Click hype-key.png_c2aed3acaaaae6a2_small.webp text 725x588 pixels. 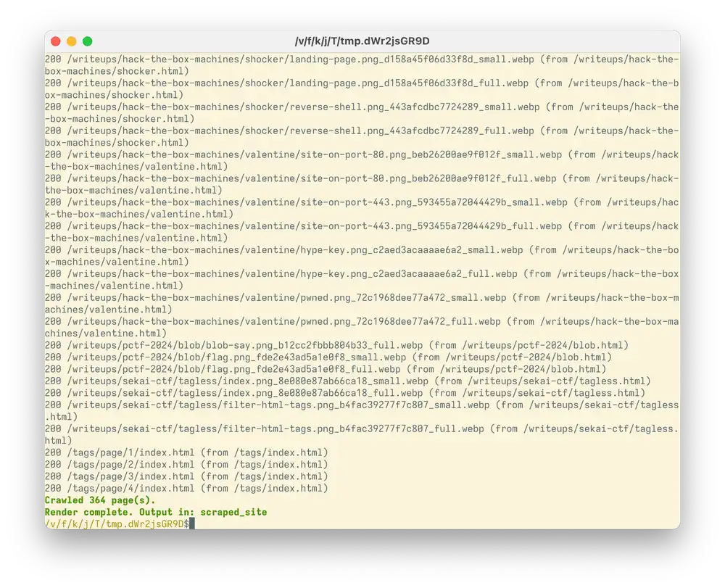coord(412,250)
